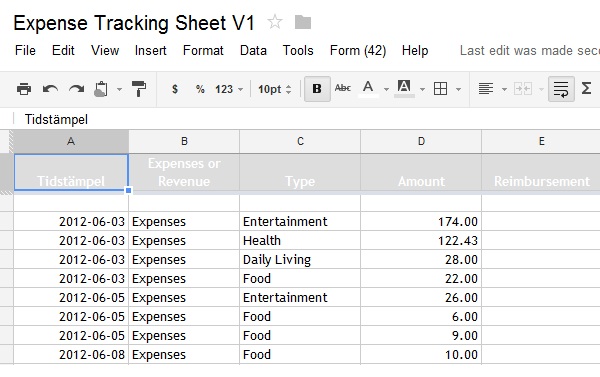Expand the borders dropdown
Image resolution: width=600 pixels, height=377 pixels.
(x=458, y=90)
